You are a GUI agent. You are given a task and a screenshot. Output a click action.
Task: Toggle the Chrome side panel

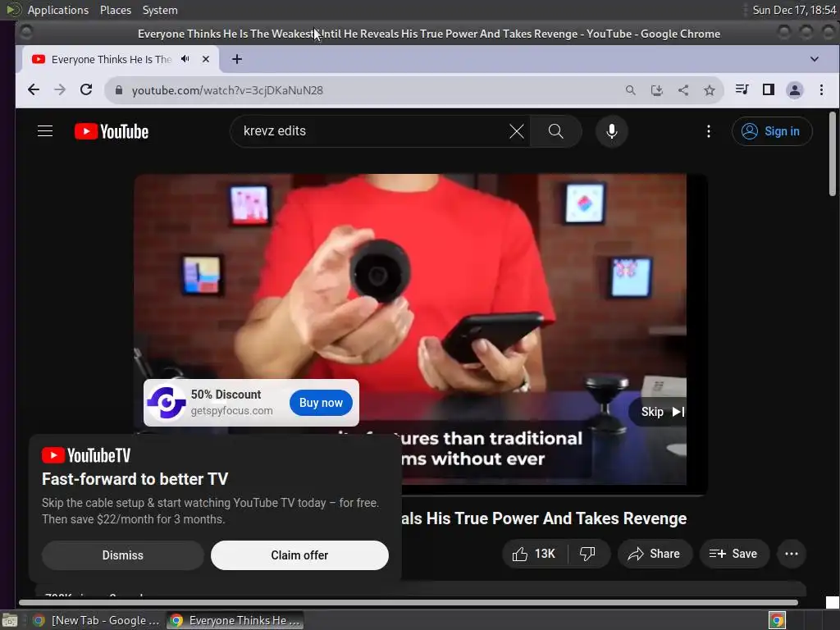pos(768,89)
